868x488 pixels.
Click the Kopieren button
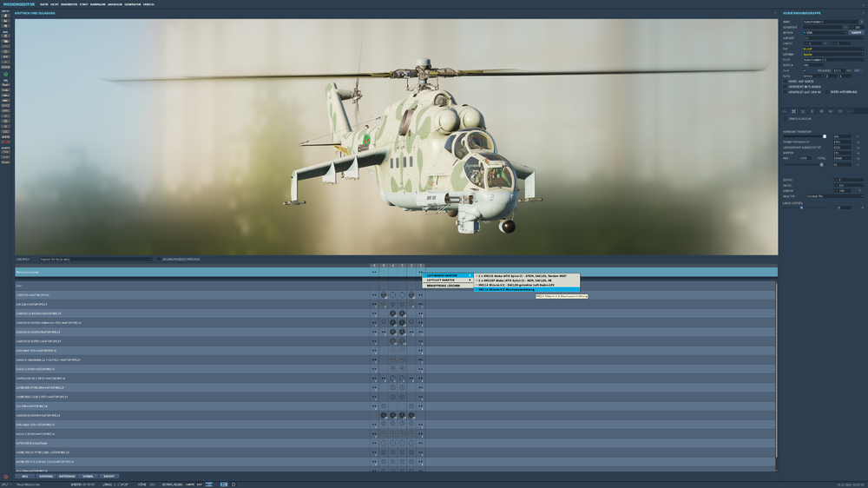pyautogui.click(x=45, y=477)
